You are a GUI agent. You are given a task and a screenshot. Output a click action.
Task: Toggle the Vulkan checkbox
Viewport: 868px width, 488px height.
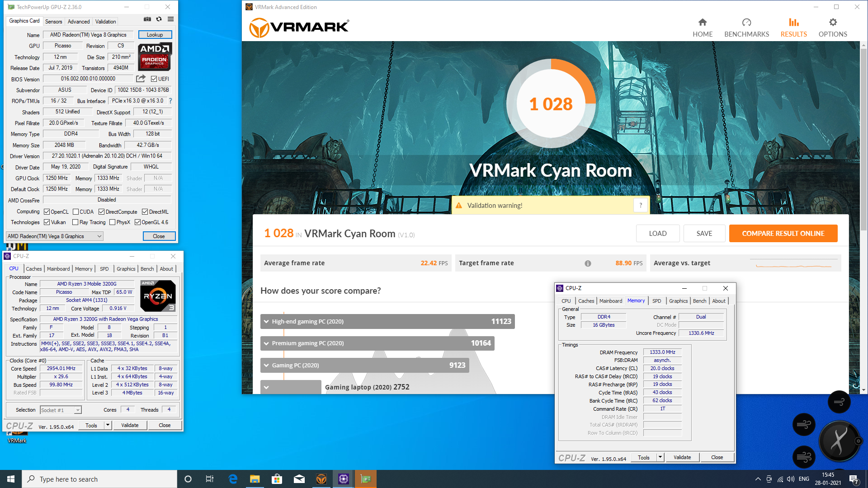point(47,222)
